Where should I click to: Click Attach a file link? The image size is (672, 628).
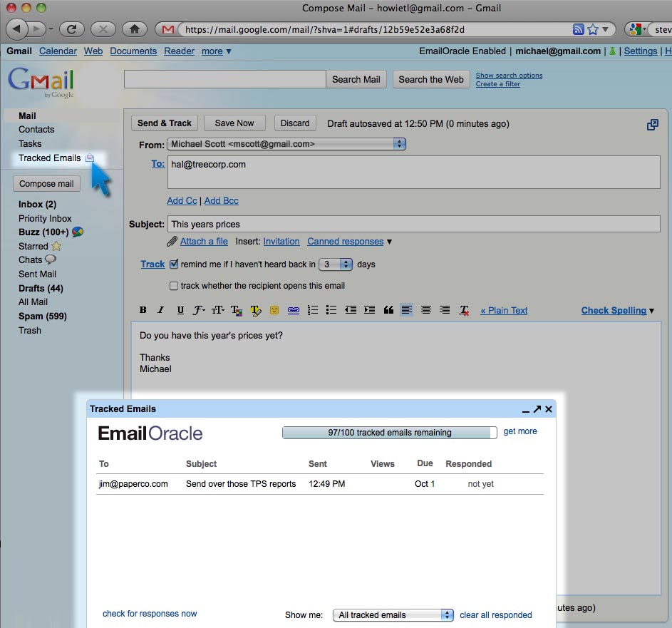204,242
